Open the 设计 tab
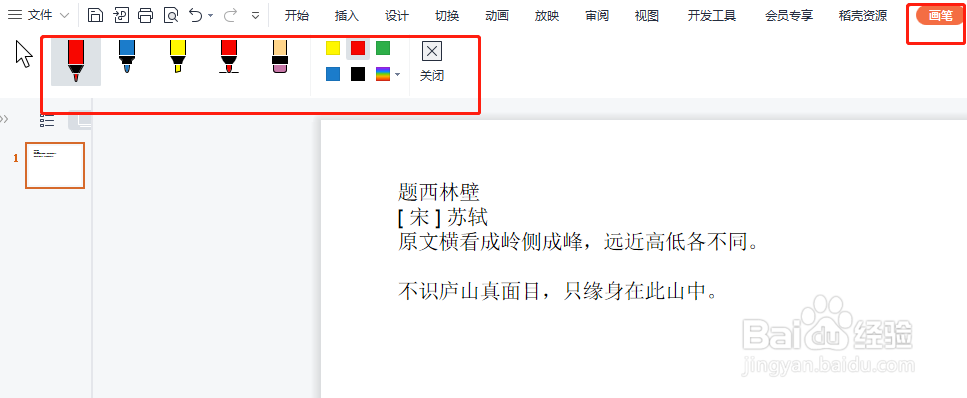 click(397, 16)
